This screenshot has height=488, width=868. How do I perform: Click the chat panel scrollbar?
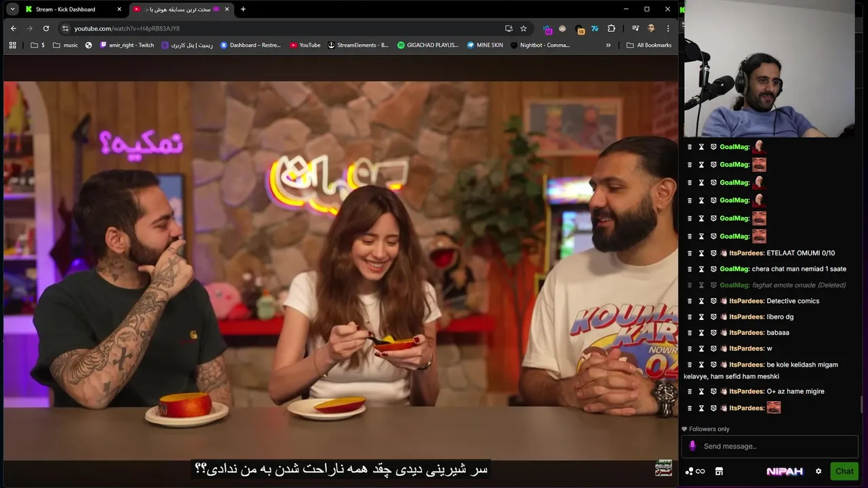(x=863, y=403)
